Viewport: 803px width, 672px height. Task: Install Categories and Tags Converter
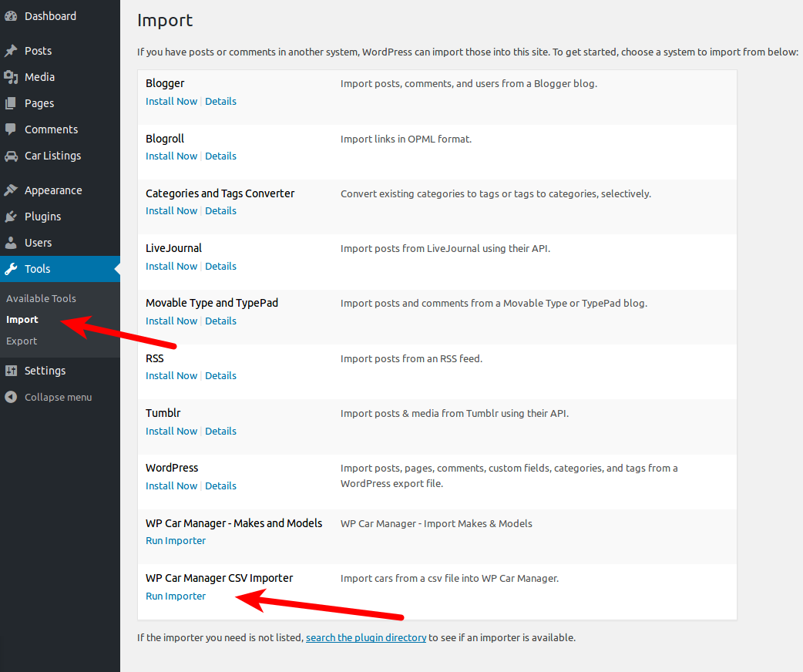point(171,211)
